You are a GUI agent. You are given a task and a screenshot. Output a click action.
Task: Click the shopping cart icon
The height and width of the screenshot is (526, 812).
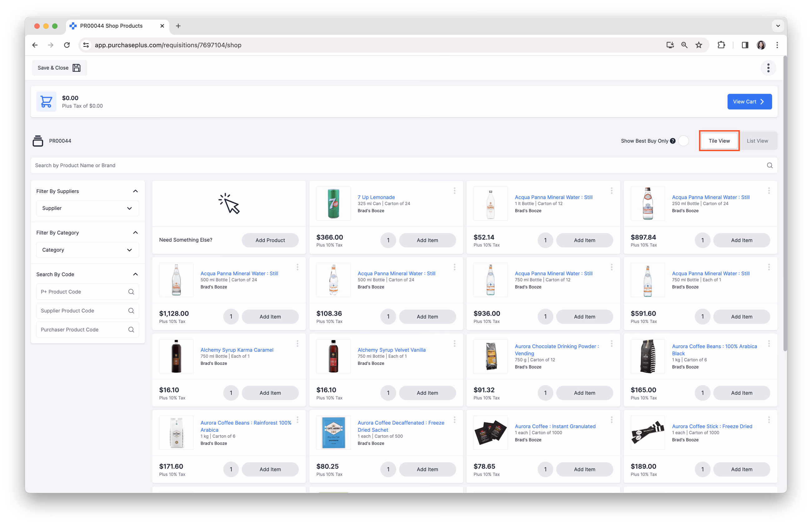pyautogui.click(x=47, y=101)
